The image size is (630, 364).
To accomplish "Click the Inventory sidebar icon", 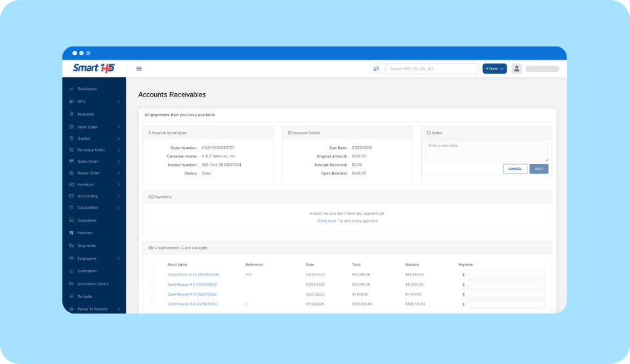I will (x=71, y=184).
